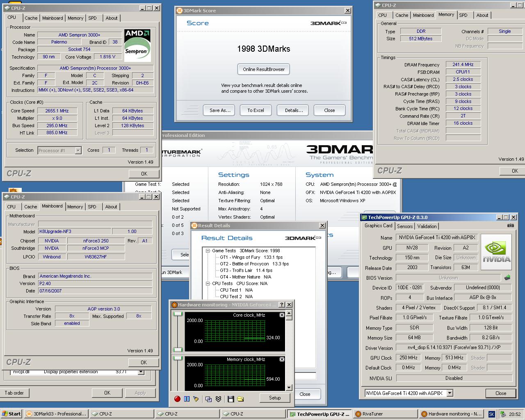This screenshot has width=525, height=420.
Task: Pause the hardware monitoring graphs
Action: coord(187,399)
